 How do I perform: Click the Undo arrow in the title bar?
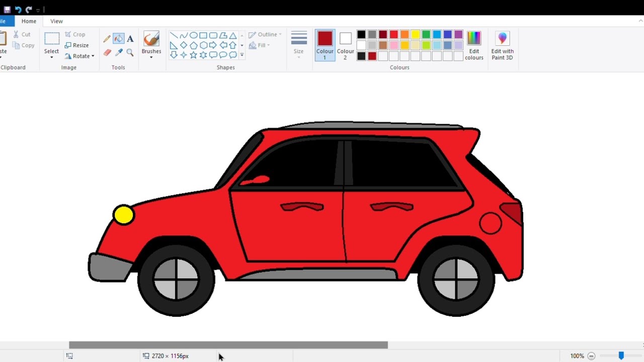(18, 10)
